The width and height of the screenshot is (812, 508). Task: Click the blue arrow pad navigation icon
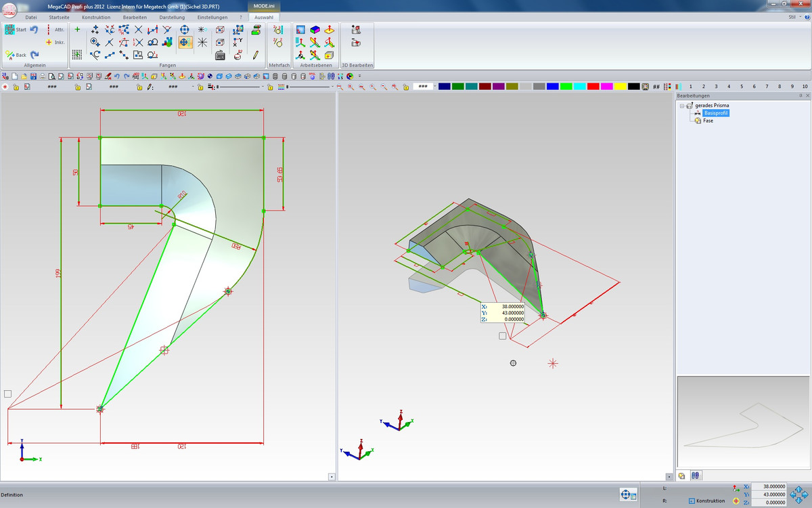799,494
